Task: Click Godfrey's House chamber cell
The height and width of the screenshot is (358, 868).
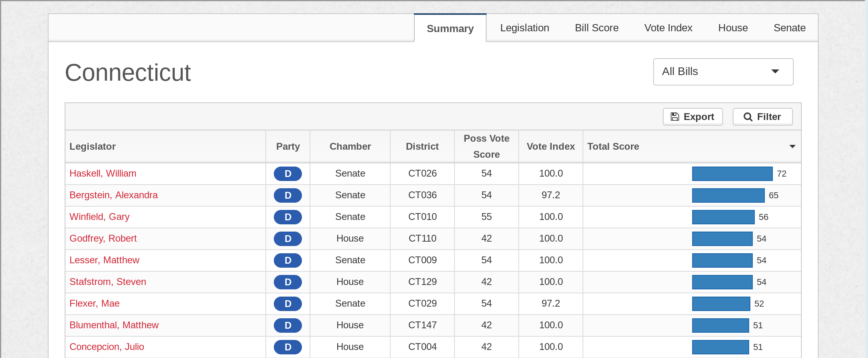Action: [x=350, y=238]
